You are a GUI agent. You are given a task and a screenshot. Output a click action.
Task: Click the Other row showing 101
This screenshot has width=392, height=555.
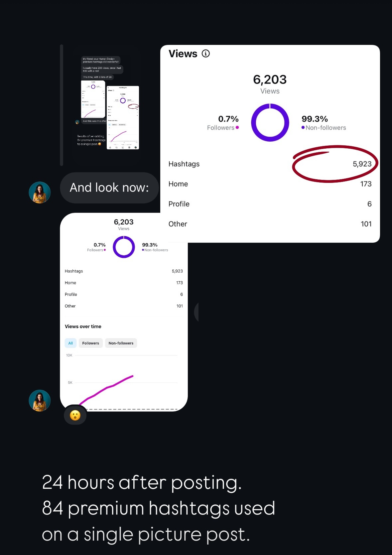click(270, 224)
